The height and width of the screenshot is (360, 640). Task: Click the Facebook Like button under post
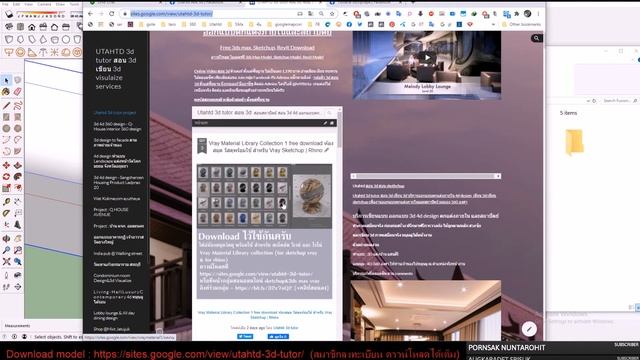278,336
